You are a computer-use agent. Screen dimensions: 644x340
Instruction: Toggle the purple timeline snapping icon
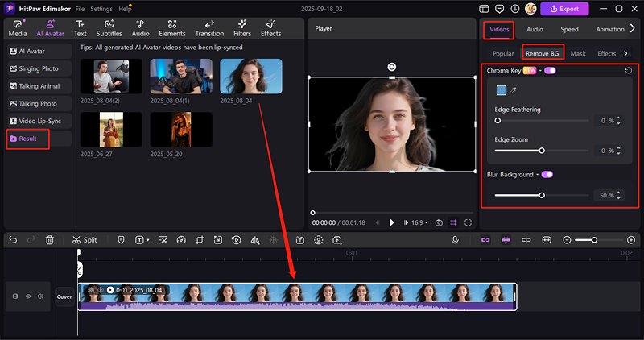click(x=506, y=240)
